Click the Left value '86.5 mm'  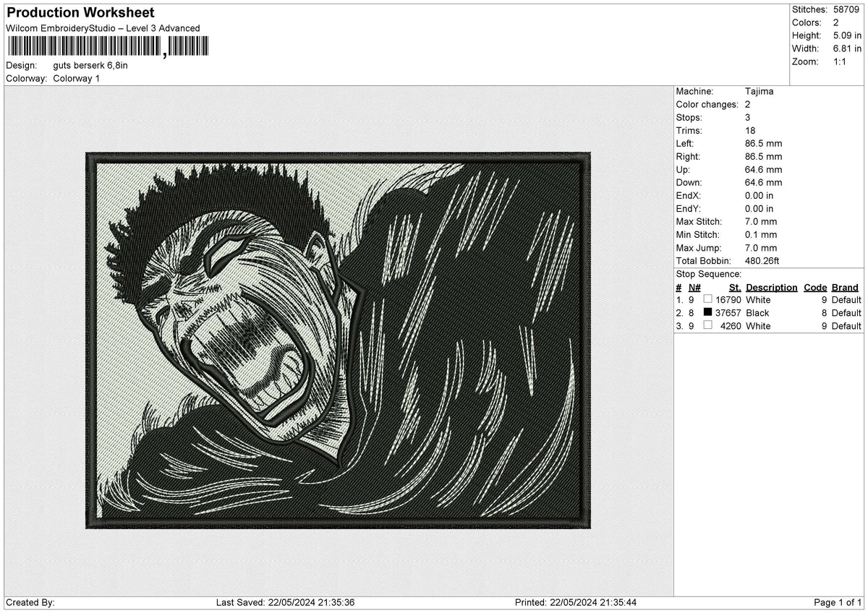click(x=763, y=143)
